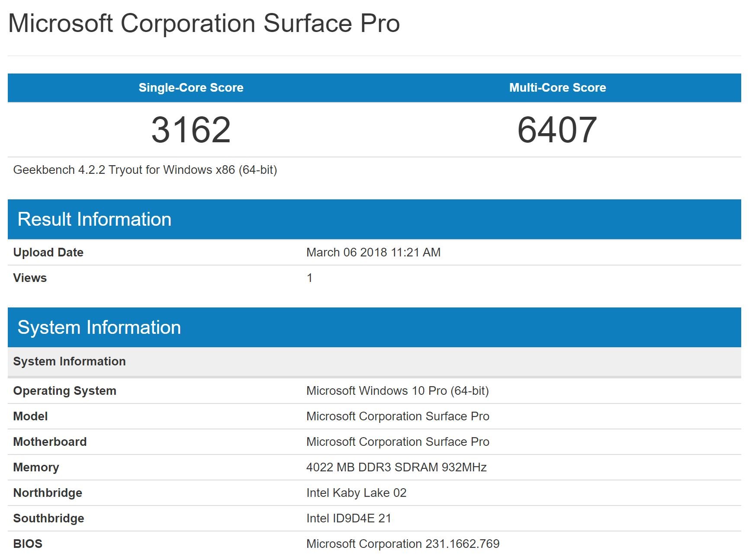Select the Intel ID9D4E 21 value
Image resolution: width=749 pixels, height=560 pixels.
pyautogui.click(x=349, y=518)
